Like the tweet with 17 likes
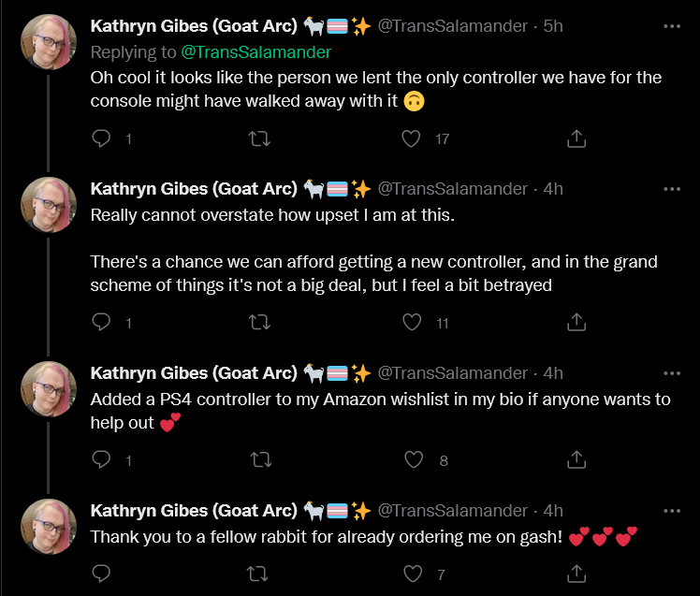The image size is (700, 596). pos(411,138)
